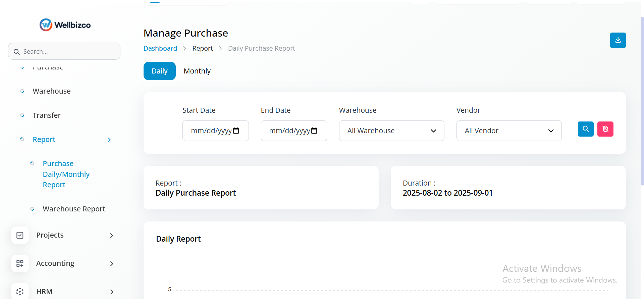644x299 pixels.
Task: Expand the Accounting menu chevron
Action: 112,264
